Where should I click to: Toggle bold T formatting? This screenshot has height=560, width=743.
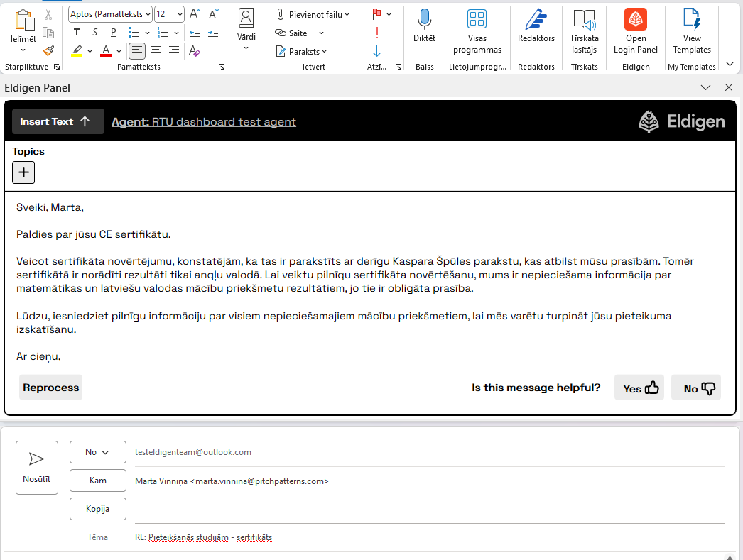click(77, 32)
